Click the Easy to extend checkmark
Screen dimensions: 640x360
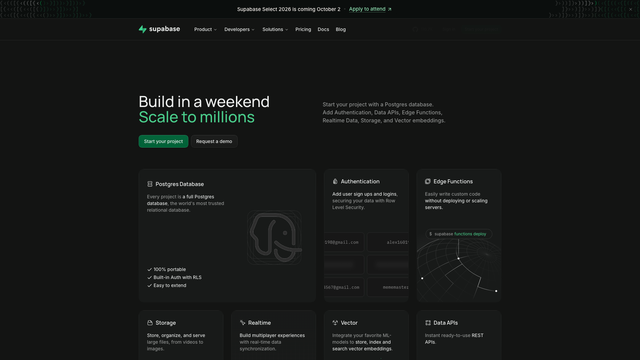click(x=149, y=285)
